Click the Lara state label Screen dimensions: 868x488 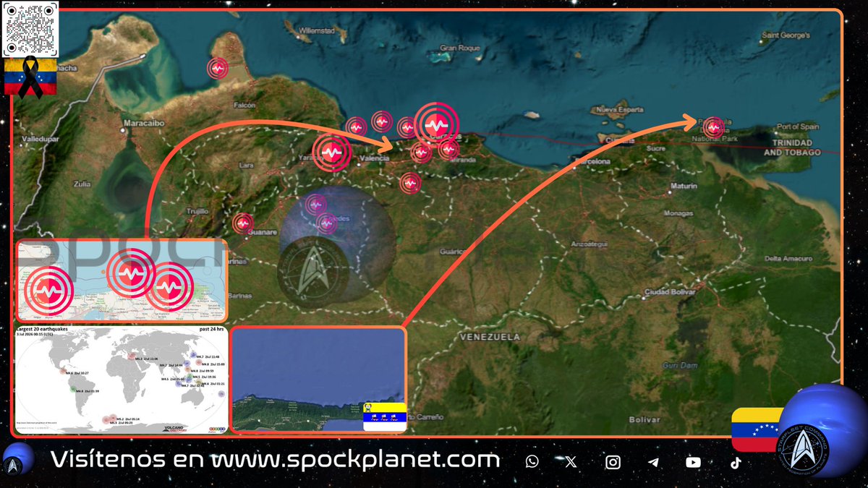click(x=247, y=166)
